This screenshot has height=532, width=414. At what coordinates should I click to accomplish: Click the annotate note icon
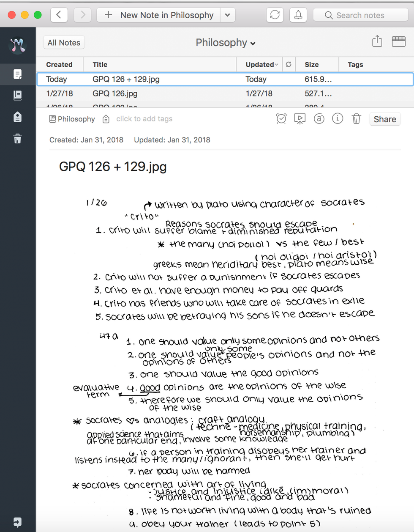(319, 119)
